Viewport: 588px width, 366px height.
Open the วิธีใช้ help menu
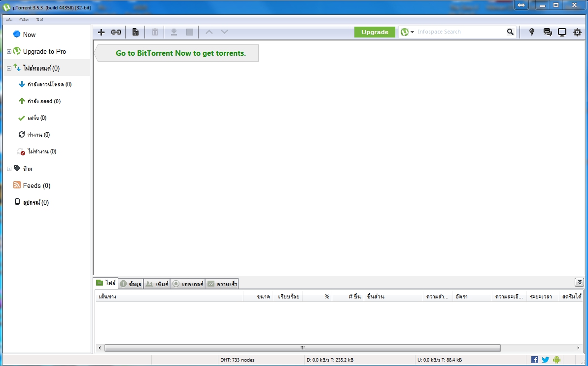39,19
